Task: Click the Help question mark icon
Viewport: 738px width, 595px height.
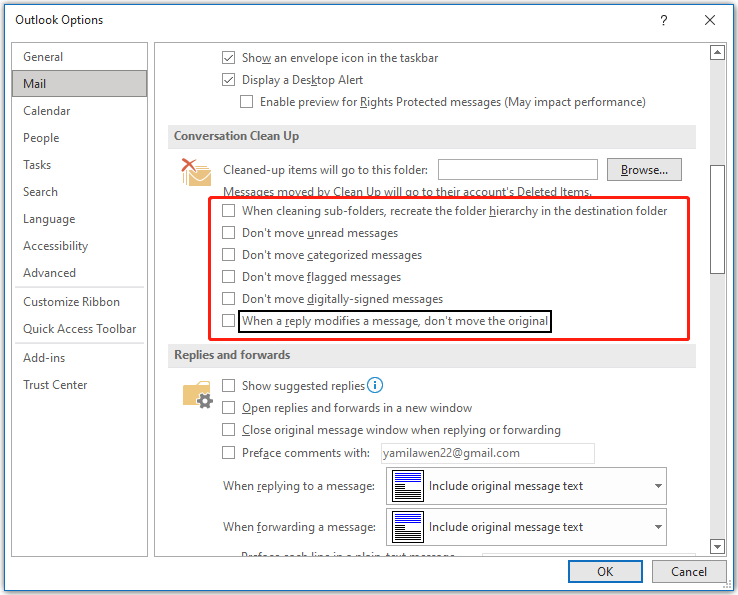Action: coord(664,20)
